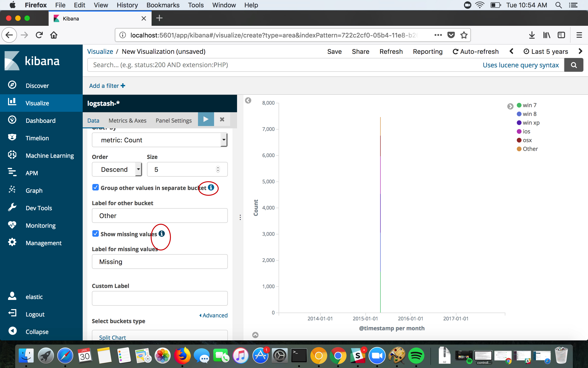Toggle the legend with the arrow icon
The image size is (588, 368).
(510, 106)
